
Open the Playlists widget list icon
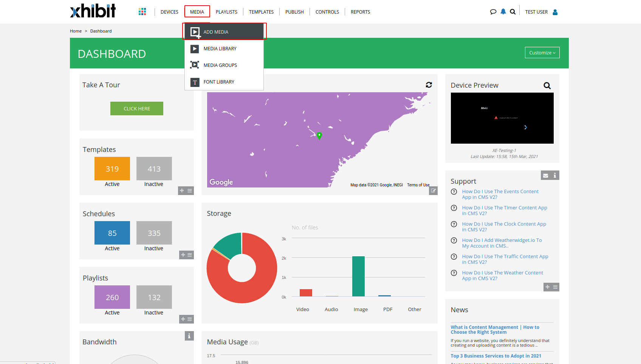point(190,319)
